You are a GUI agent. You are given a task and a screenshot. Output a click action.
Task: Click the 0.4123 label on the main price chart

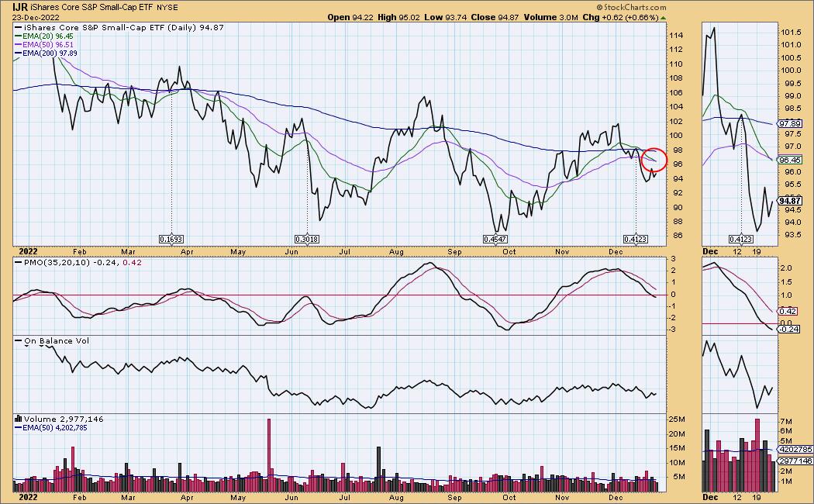pos(636,240)
